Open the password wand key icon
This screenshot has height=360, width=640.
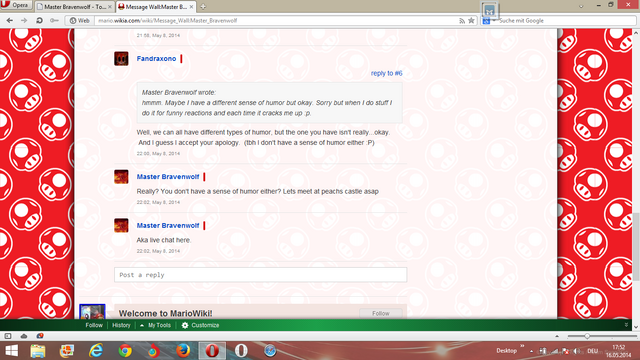54,20
